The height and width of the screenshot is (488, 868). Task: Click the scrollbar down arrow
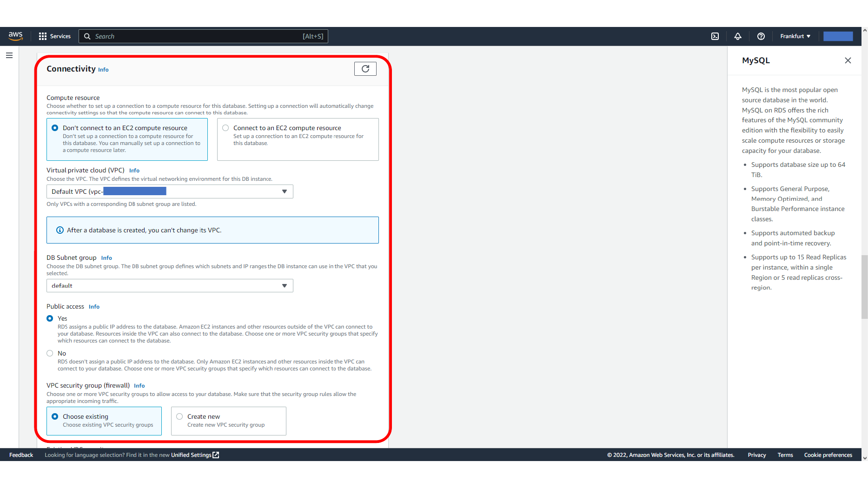click(x=864, y=458)
